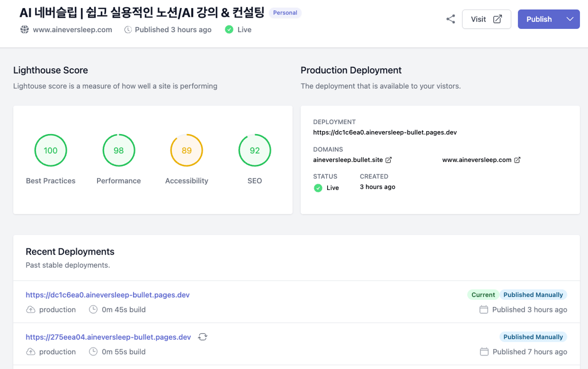Screen dimensions: 588x369
Task: Click the cloud upload icon on first deployment row
Action: pyautogui.click(x=31, y=309)
